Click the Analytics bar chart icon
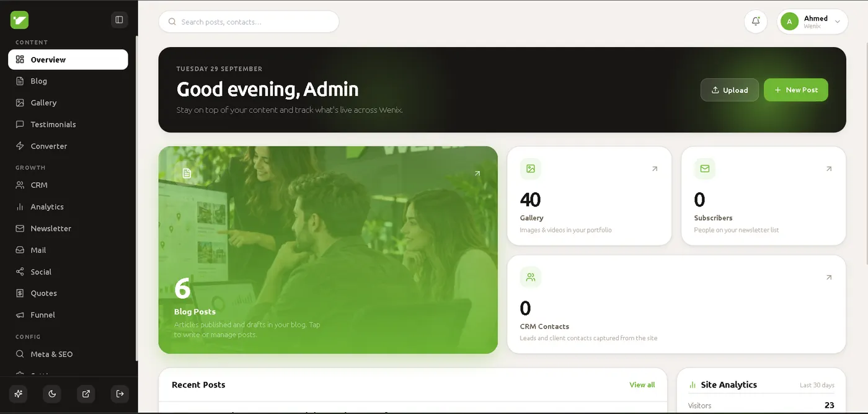The height and width of the screenshot is (414, 868). [20, 207]
